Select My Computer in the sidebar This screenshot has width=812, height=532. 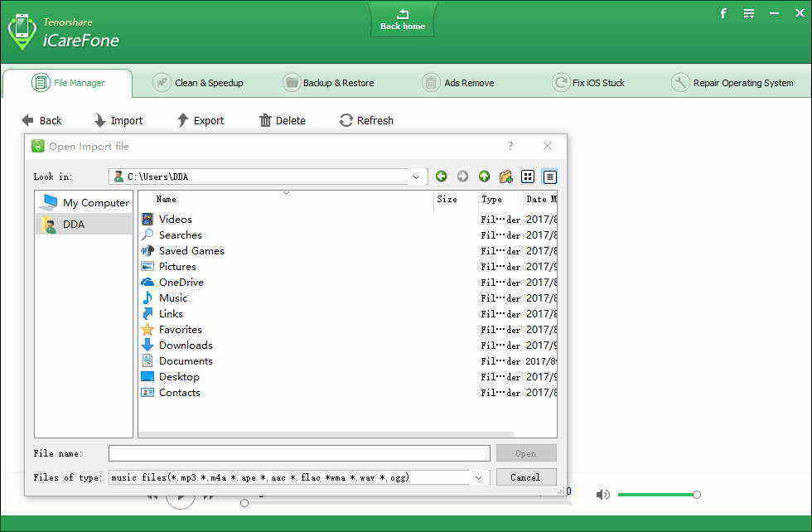tap(84, 202)
